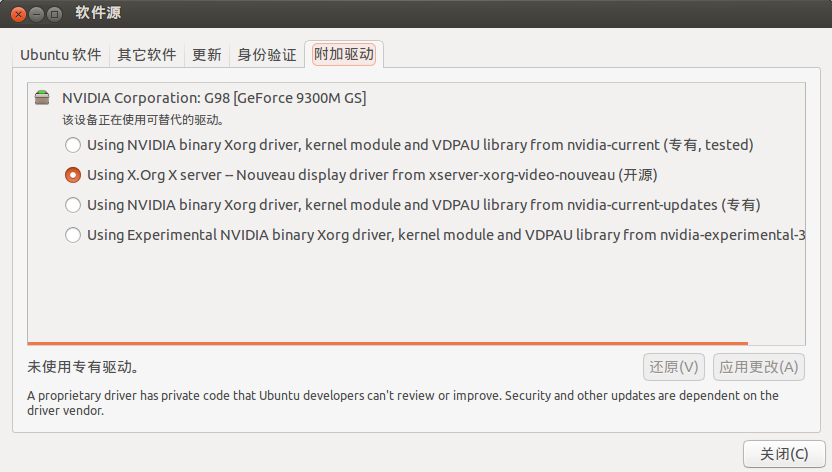This screenshot has width=832, height=472.
Task: Minimize the 软件源 window
Action: 36,14
